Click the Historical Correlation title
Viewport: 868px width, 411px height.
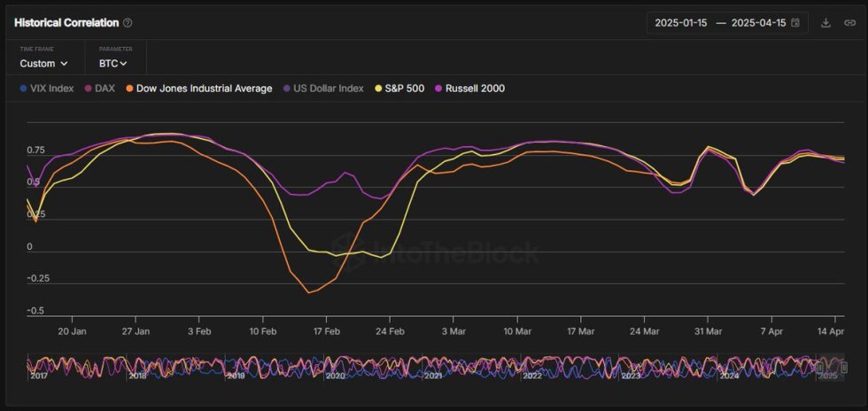coord(66,23)
